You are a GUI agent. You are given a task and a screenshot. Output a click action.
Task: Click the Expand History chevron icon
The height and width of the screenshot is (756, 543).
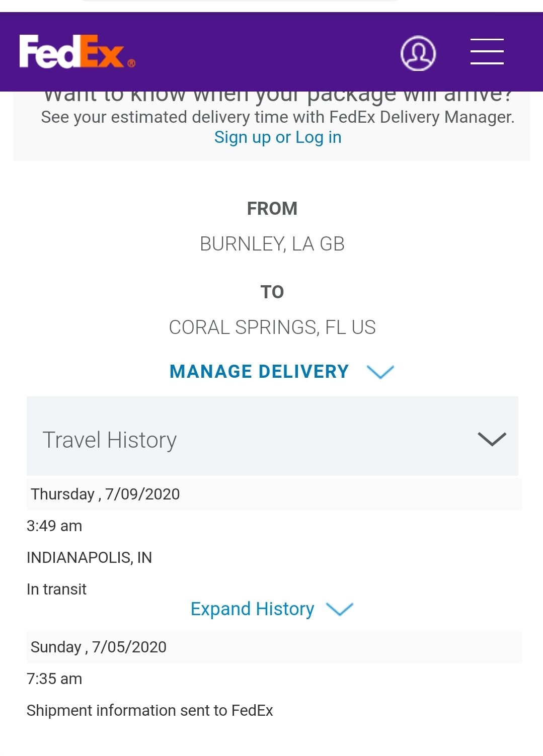coord(340,609)
